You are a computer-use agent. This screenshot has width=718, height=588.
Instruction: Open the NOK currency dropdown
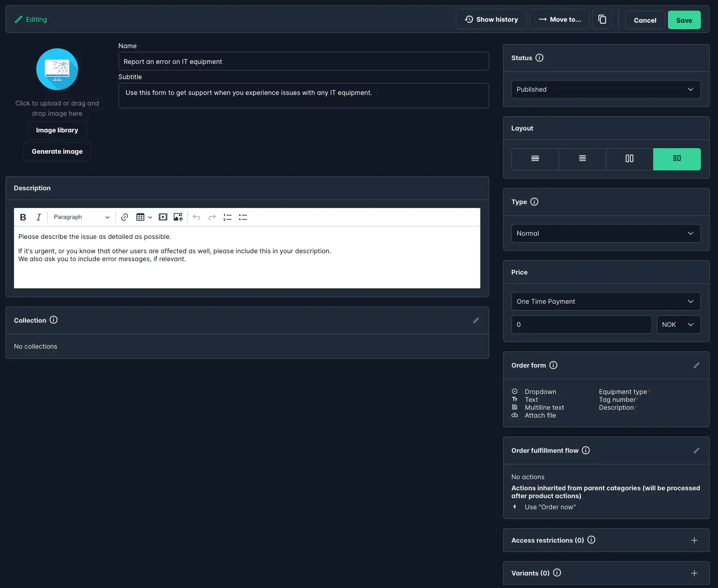point(678,324)
